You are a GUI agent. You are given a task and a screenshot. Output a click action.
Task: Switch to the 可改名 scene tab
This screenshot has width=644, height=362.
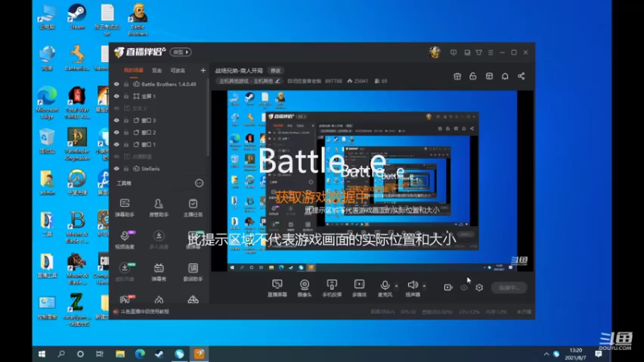(x=178, y=71)
